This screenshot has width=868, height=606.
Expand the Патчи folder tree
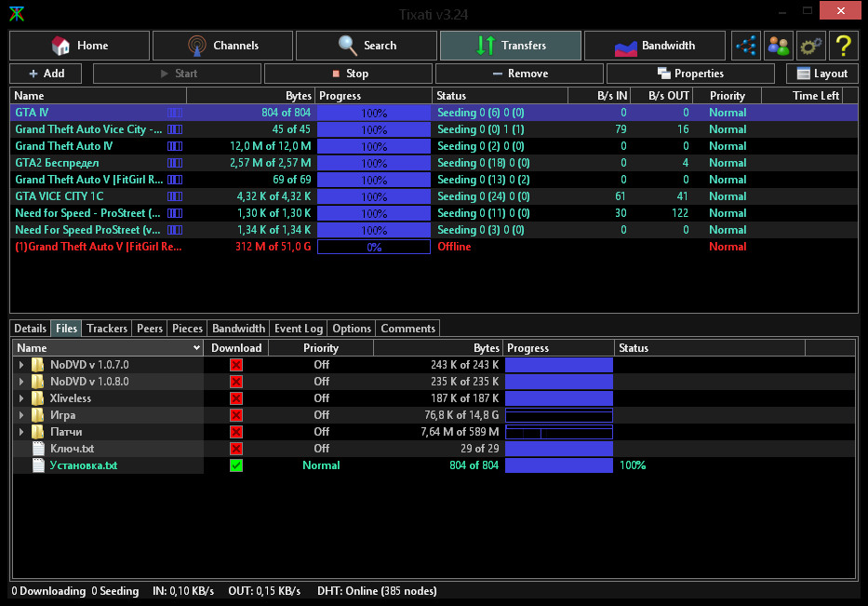click(x=21, y=432)
